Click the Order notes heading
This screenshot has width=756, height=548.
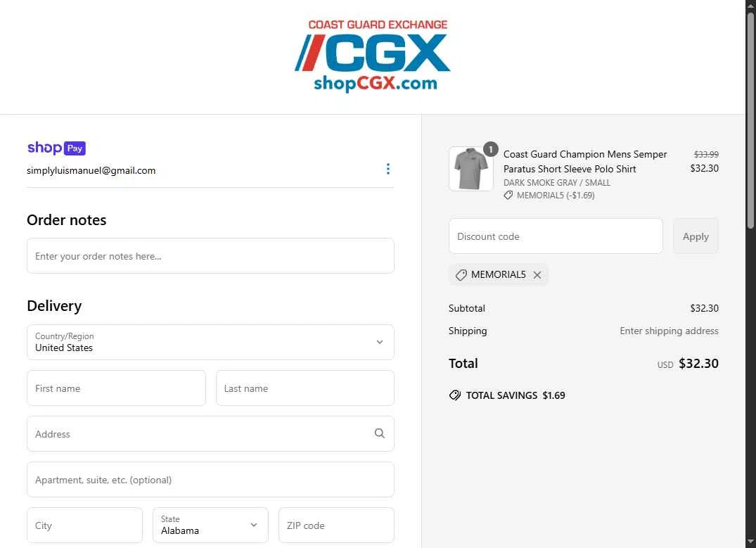(x=67, y=220)
